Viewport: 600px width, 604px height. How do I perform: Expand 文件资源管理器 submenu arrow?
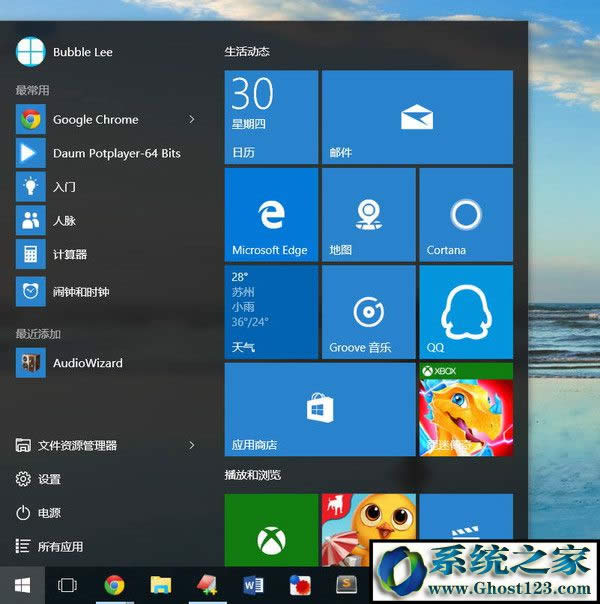[x=191, y=445]
